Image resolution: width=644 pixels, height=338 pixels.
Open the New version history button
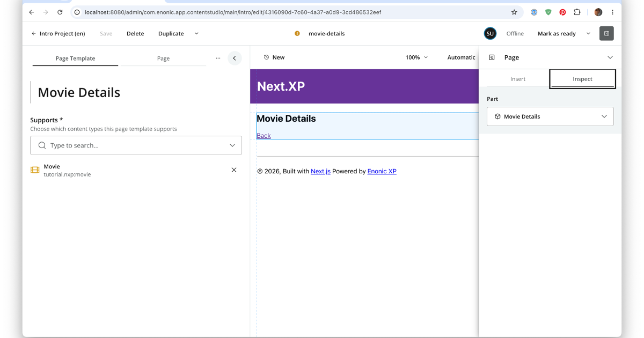[x=274, y=57]
